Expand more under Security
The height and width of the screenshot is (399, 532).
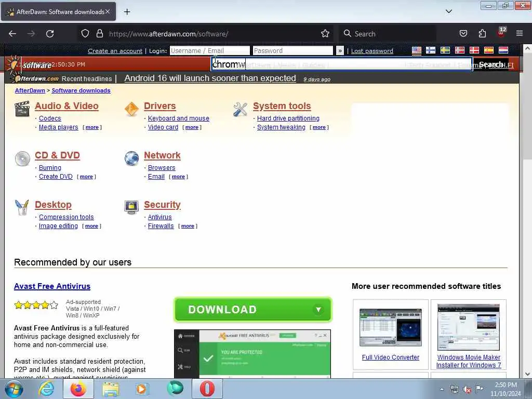188,226
